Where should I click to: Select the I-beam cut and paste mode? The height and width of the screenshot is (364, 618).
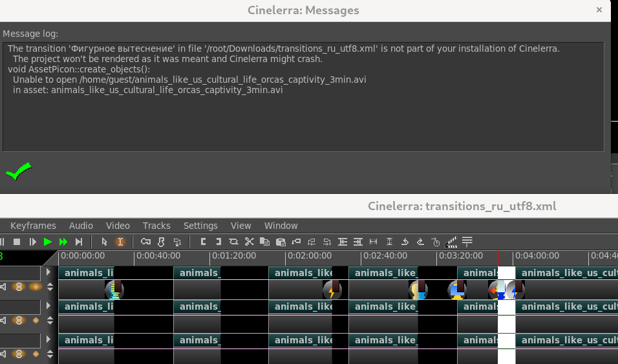(120, 242)
